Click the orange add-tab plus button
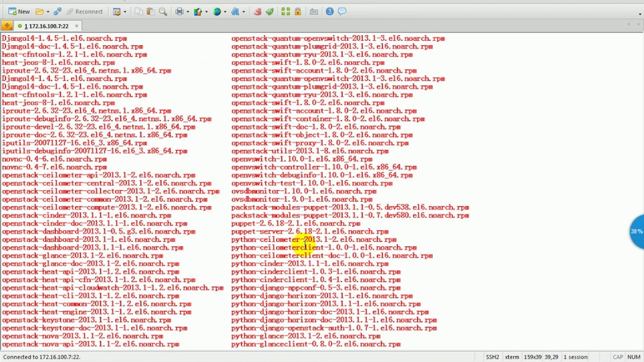 (x=7, y=26)
